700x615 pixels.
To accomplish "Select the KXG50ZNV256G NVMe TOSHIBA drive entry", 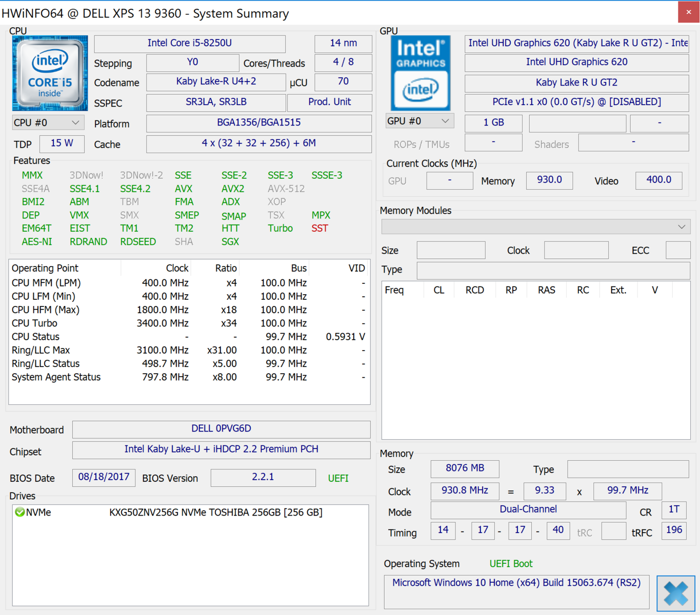I will [191, 512].
